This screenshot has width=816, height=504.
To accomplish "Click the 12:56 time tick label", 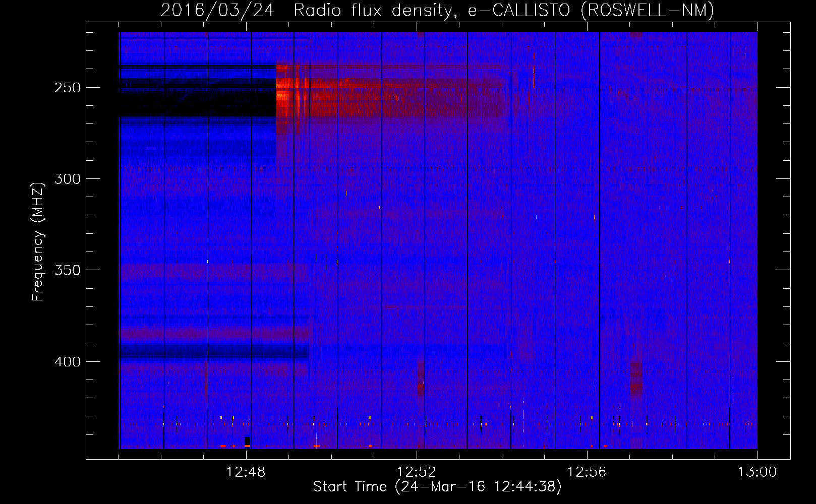I will [587, 472].
